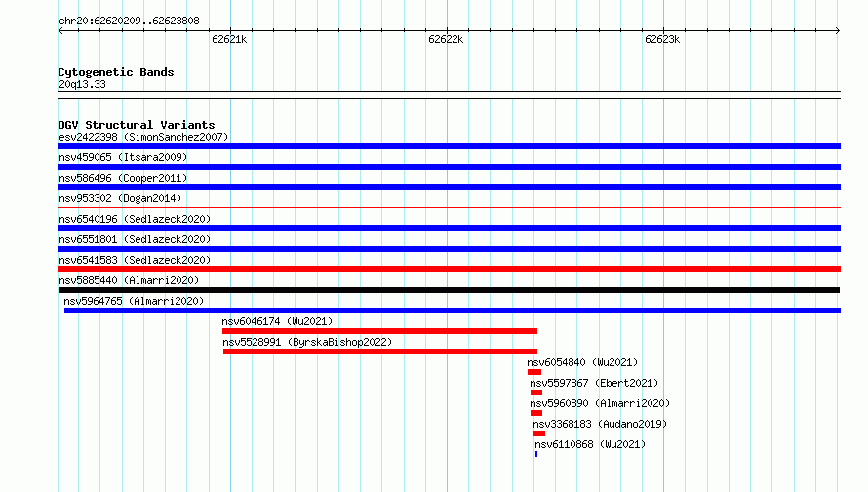Open the nsv6551801 (Sedlazeck2020) label
The width and height of the screenshot is (868, 492).
pos(135,239)
